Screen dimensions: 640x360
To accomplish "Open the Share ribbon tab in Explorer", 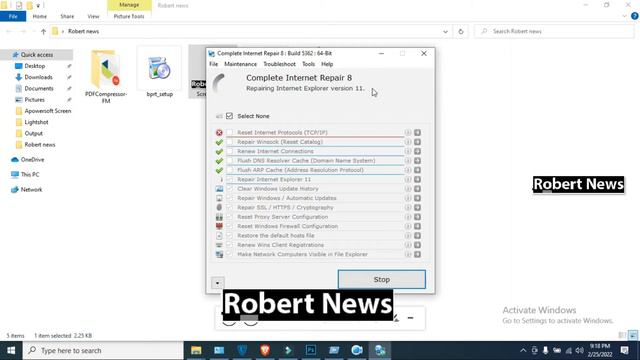I will point(67,16).
